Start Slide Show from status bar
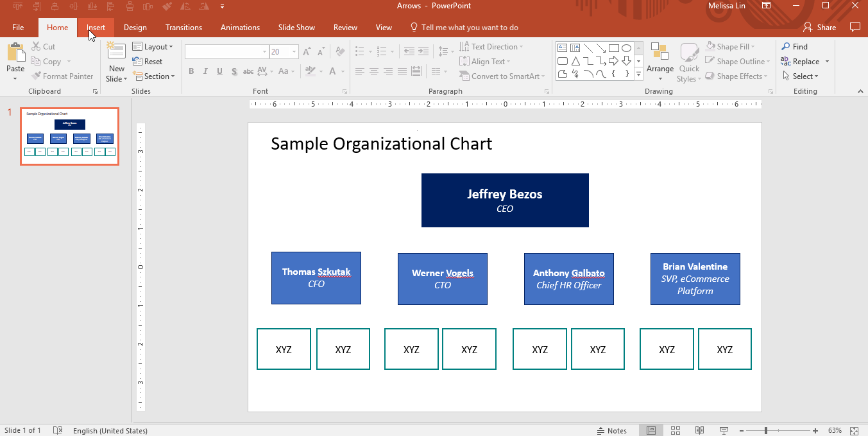The width and height of the screenshot is (868, 436). [724, 430]
